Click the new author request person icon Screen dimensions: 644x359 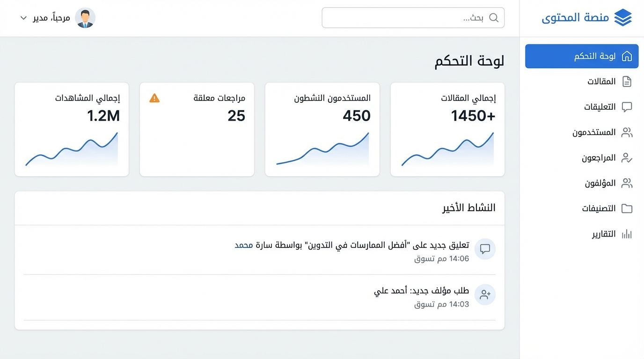point(485,294)
